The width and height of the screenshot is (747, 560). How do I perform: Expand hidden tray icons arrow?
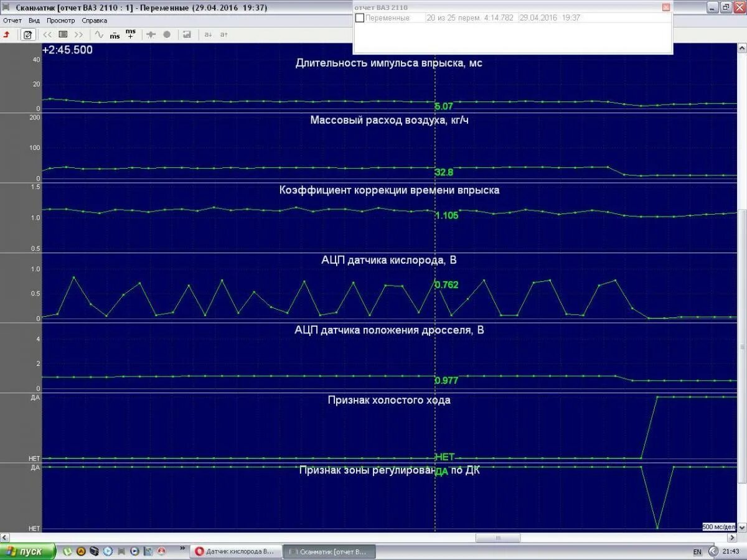tap(713, 551)
